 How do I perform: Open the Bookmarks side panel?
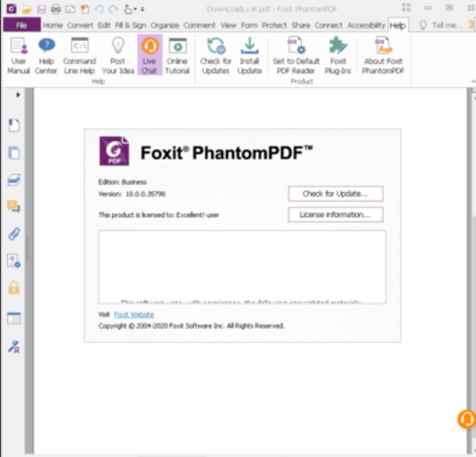pyautogui.click(x=14, y=125)
